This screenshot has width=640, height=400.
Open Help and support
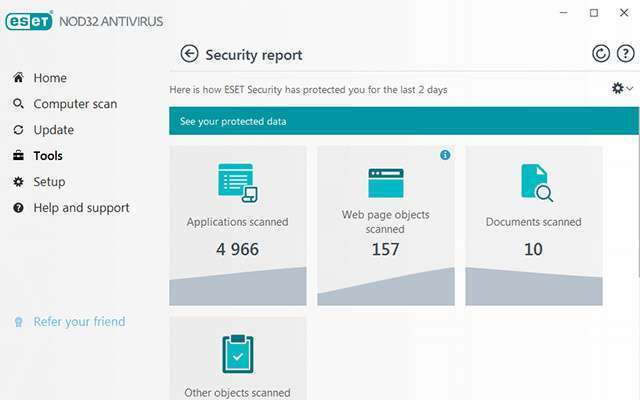tap(81, 208)
